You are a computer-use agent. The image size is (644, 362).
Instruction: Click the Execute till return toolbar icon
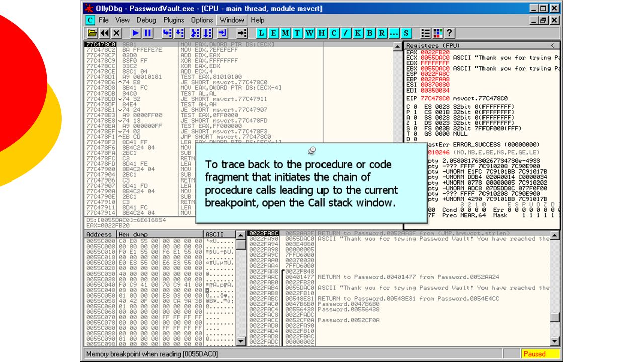coord(223,33)
